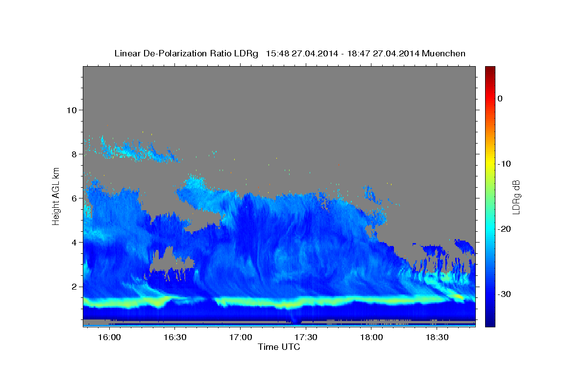Click the height tick label 10
This screenshot has width=588, height=392.
tap(71, 110)
